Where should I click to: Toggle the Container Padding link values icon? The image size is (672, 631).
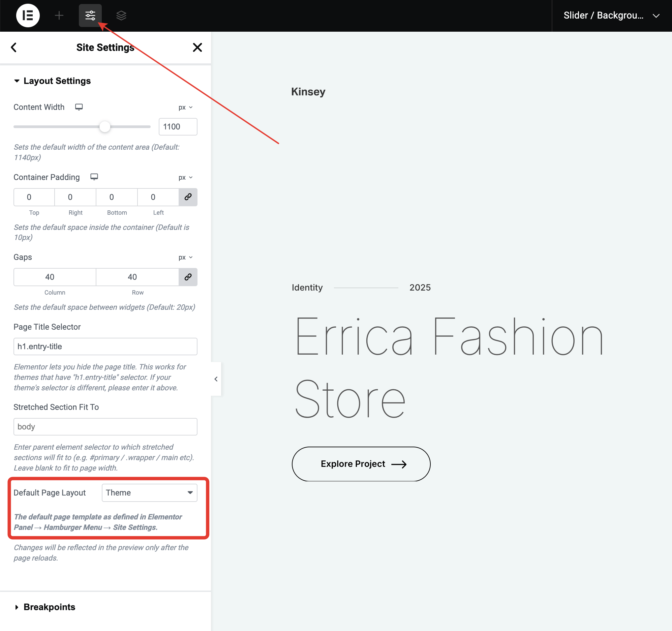click(188, 197)
